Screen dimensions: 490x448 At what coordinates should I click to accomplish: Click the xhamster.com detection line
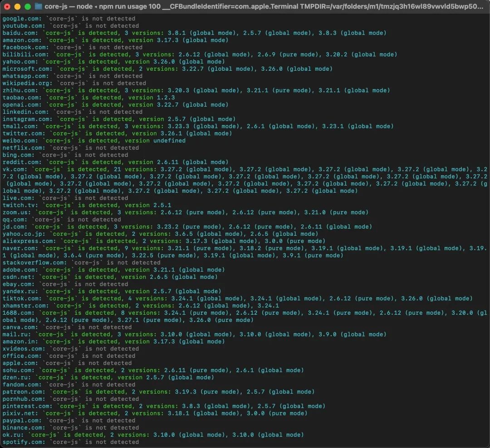(141, 306)
